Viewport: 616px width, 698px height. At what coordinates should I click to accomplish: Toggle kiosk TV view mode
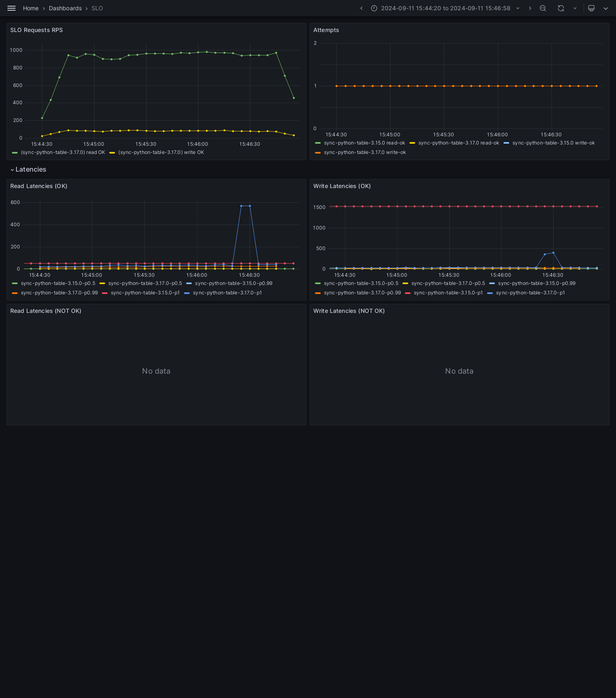591,8
